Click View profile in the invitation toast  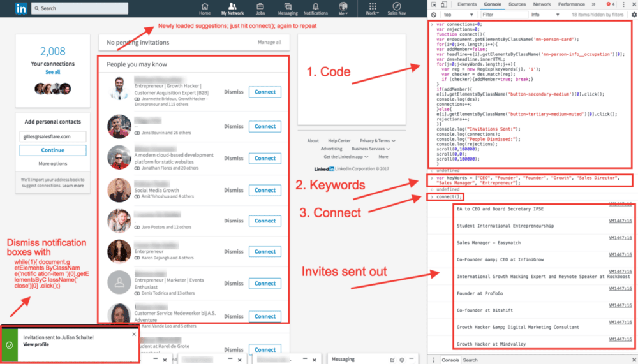pos(36,344)
